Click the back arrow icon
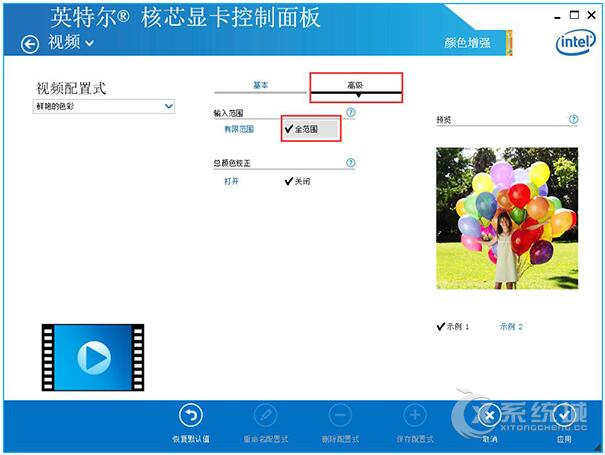The height and width of the screenshot is (455, 605). pyautogui.click(x=30, y=43)
